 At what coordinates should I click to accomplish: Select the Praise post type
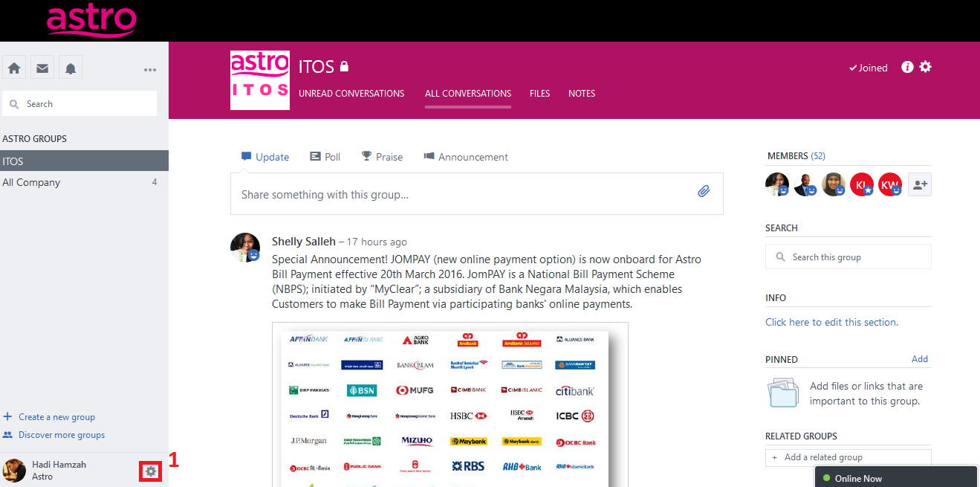382,157
